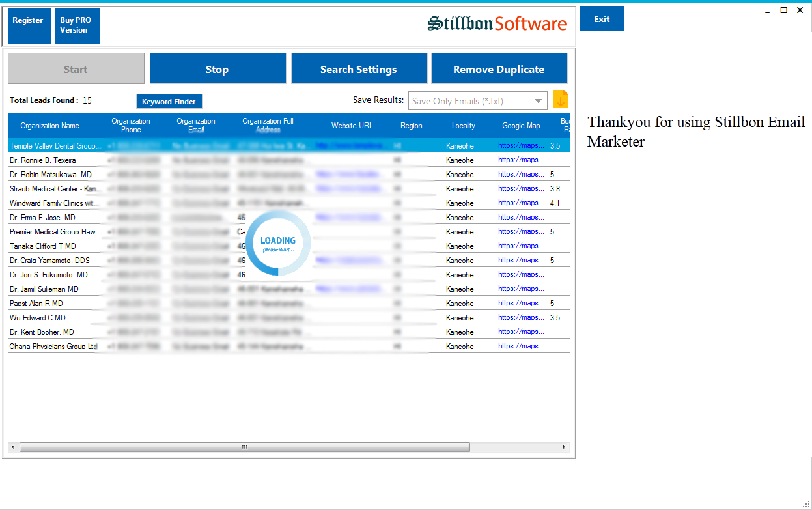
Task: Click the Organization Full Address column header
Action: click(268, 126)
